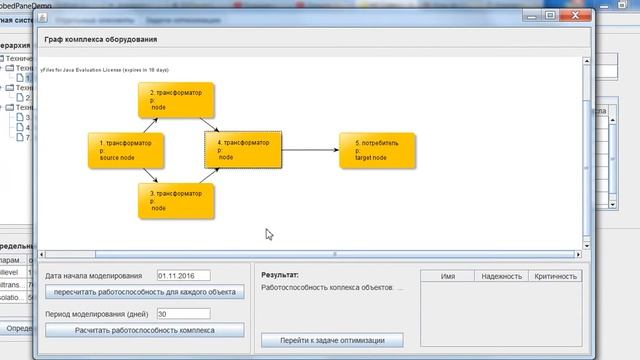The width and height of the screenshot is (640, 360).
Task: Click Перейти к задаче оптимизации button
Action: [332, 340]
